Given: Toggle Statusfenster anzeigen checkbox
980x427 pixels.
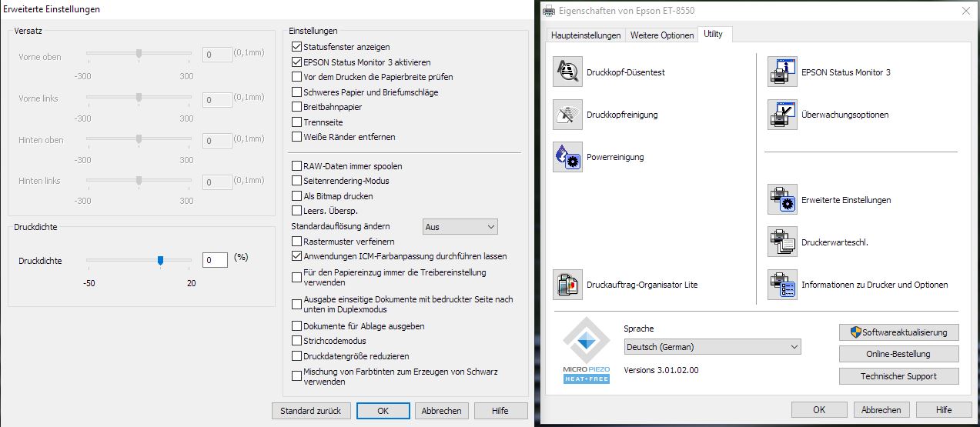Looking at the screenshot, I should click(297, 47).
